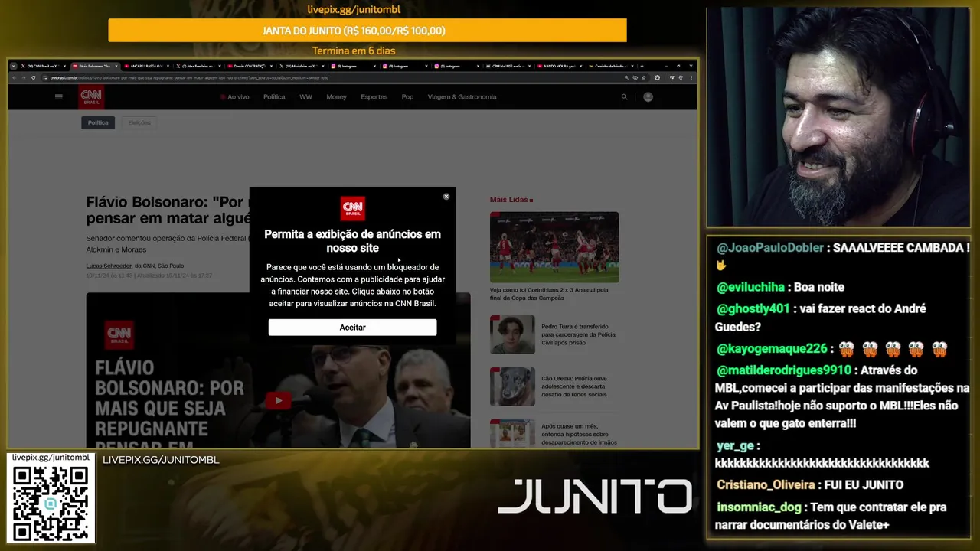The image size is (980, 551).
Task: Go to the Money section
Action: 336,97
